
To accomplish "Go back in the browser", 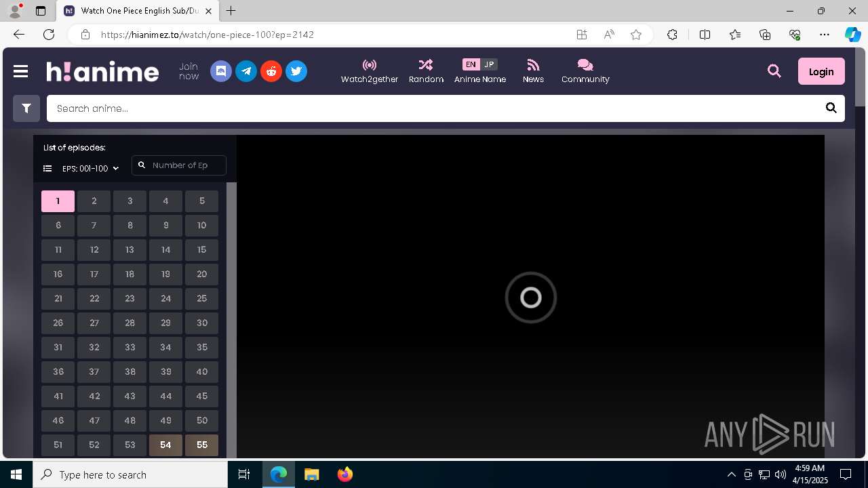I will tap(19, 35).
